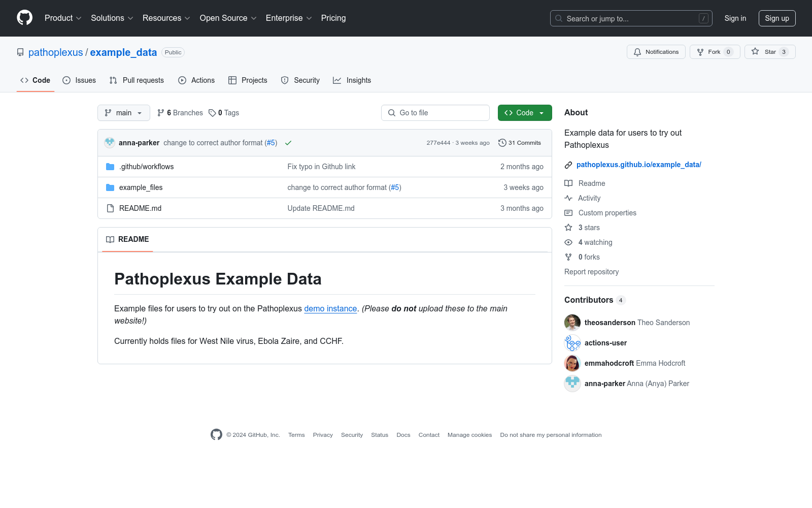Expand the Solutions menu

point(112,18)
